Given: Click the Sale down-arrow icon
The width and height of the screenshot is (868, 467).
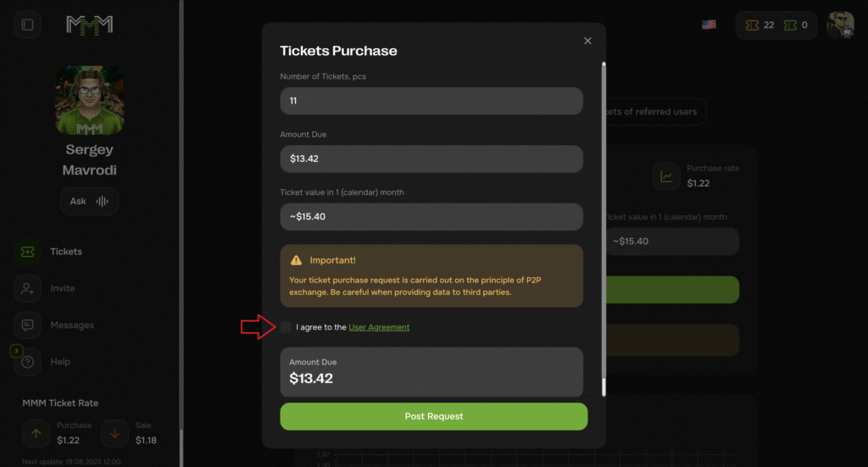Looking at the screenshot, I should [114, 434].
